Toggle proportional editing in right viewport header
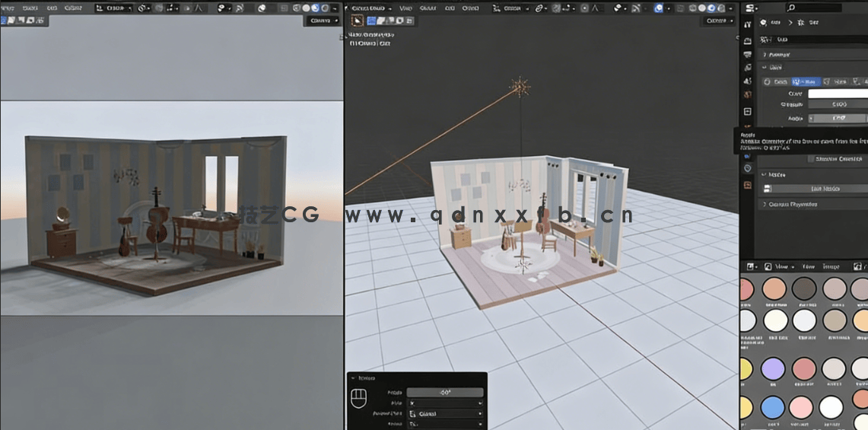 click(585, 8)
